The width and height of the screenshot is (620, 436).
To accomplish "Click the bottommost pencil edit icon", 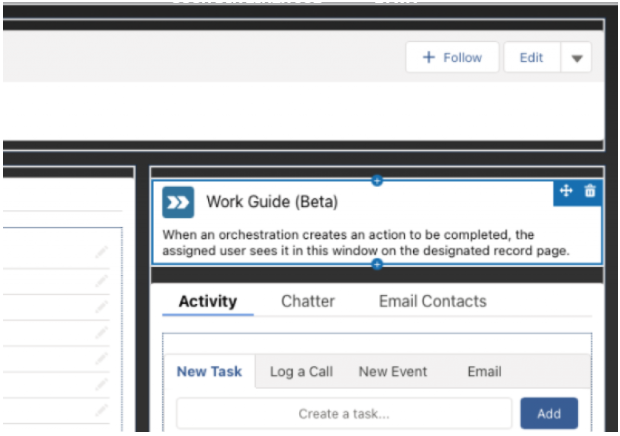I will click(x=101, y=410).
